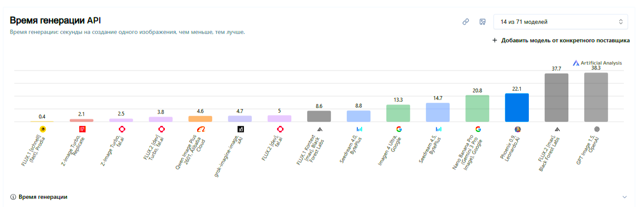Click the Google logo under Imagen 4 Ultra
Screen dimensions: 644x207
tap(399, 129)
